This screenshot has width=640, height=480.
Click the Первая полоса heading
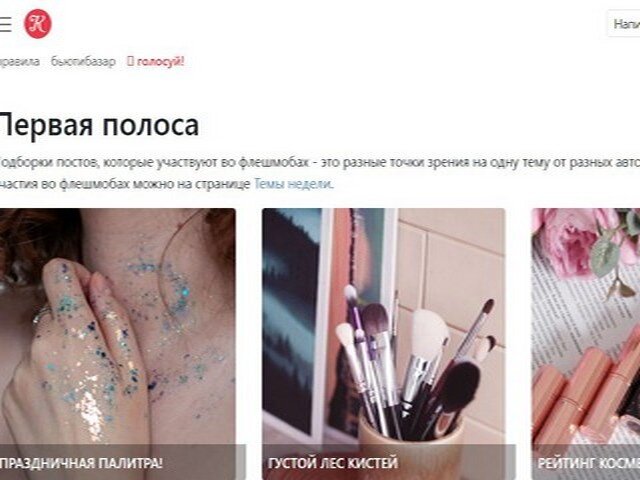tap(99, 125)
